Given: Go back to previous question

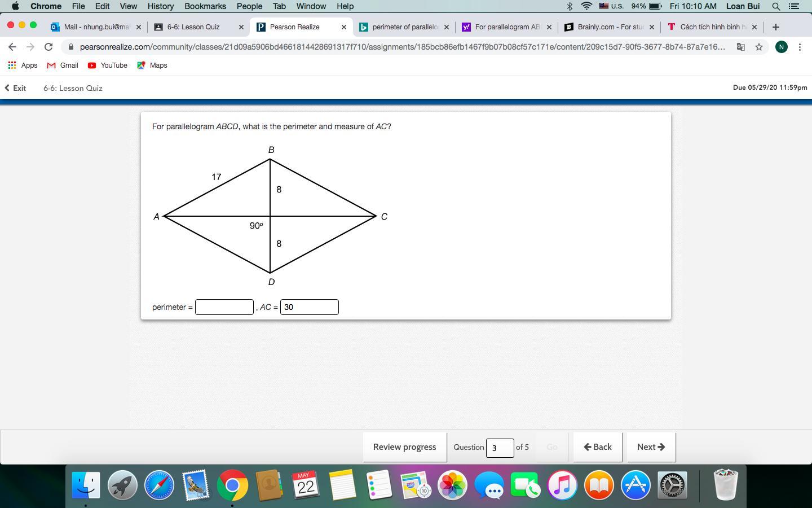Looking at the screenshot, I should point(598,447).
